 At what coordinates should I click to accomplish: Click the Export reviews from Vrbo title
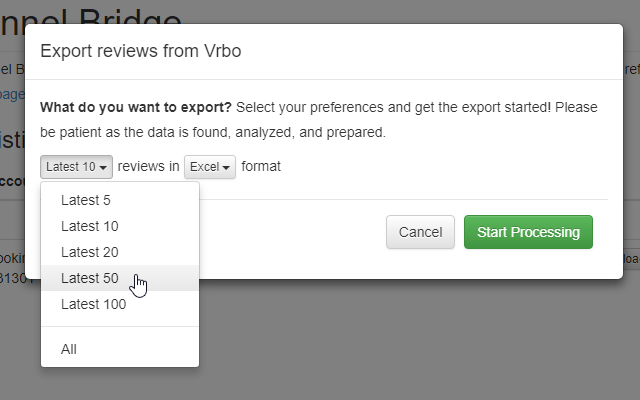[x=141, y=51]
